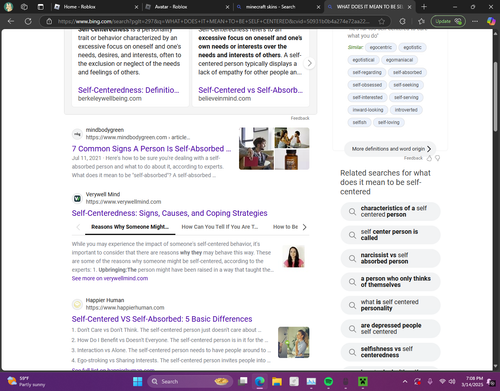The image size is (500, 391).
Task: Open Self-Centered VS Self-Absorbed 5 Differences
Action: (162, 319)
